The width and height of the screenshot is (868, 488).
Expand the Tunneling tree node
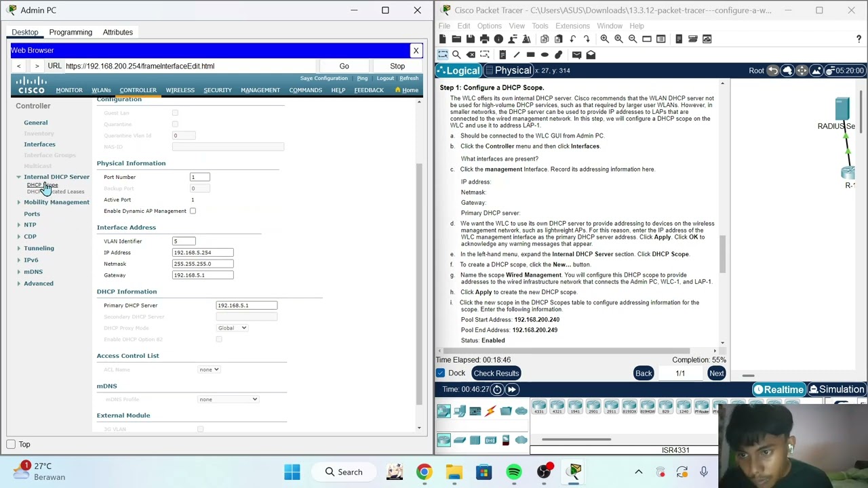tap(19, 248)
